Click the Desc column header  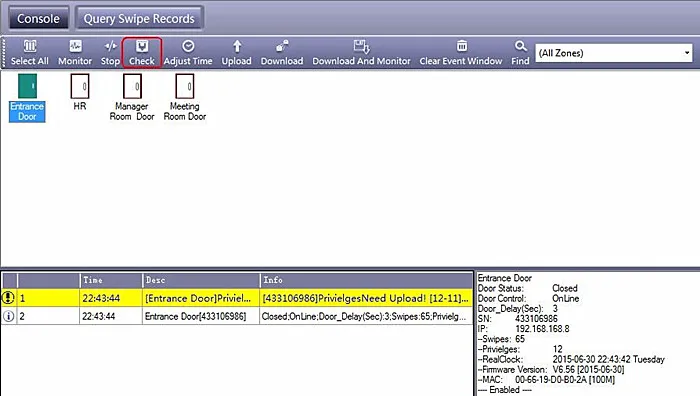click(x=201, y=280)
